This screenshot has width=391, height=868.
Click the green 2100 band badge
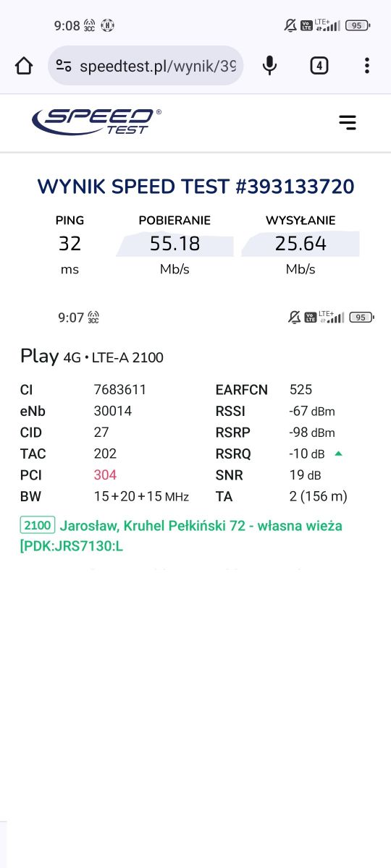[37, 525]
